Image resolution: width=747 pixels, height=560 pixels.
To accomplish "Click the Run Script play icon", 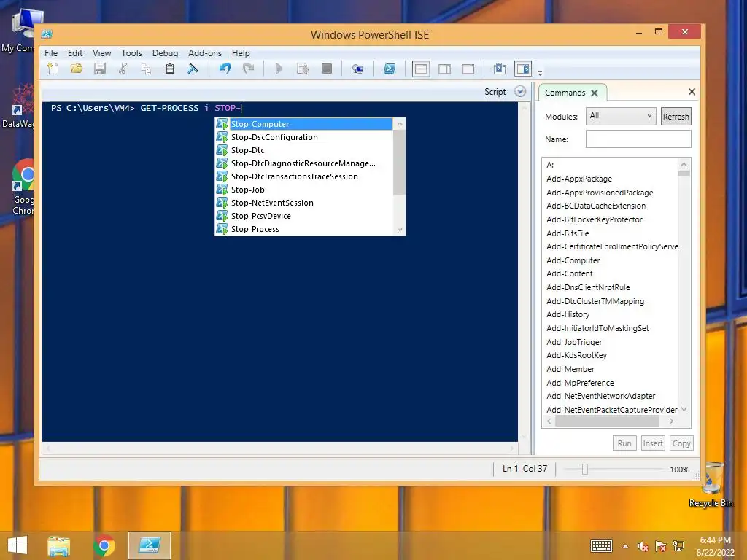I will coord(279,69).
